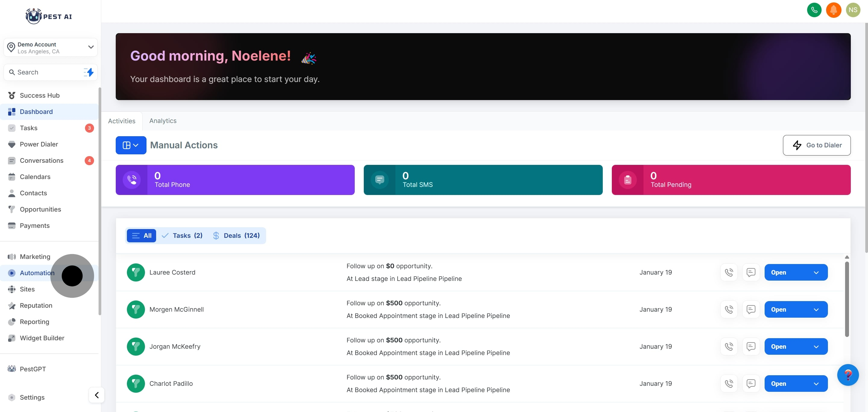Click the call icon for Charlot Padillo

728,383
